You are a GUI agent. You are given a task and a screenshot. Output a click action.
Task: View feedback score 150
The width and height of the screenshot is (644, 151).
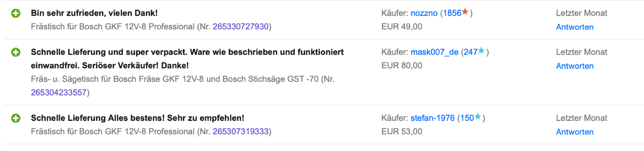tap(467, 118)
